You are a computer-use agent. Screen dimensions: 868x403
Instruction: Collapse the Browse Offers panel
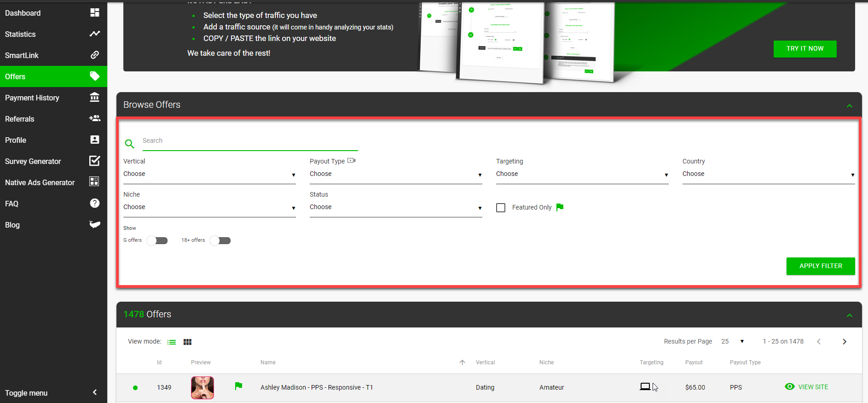[850, 106]
